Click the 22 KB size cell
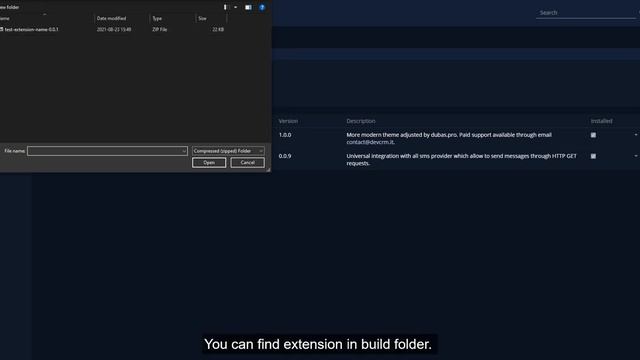 point(218,29)
